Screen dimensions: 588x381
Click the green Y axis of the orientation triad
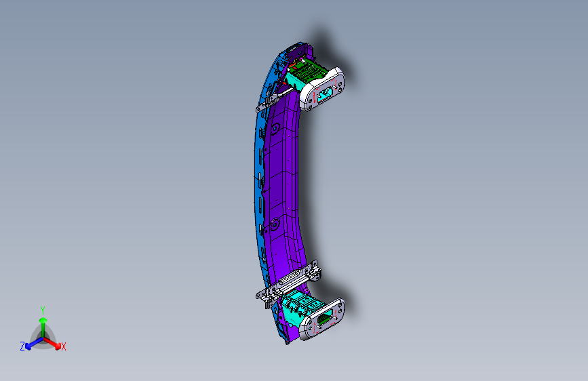coord(43,322)
